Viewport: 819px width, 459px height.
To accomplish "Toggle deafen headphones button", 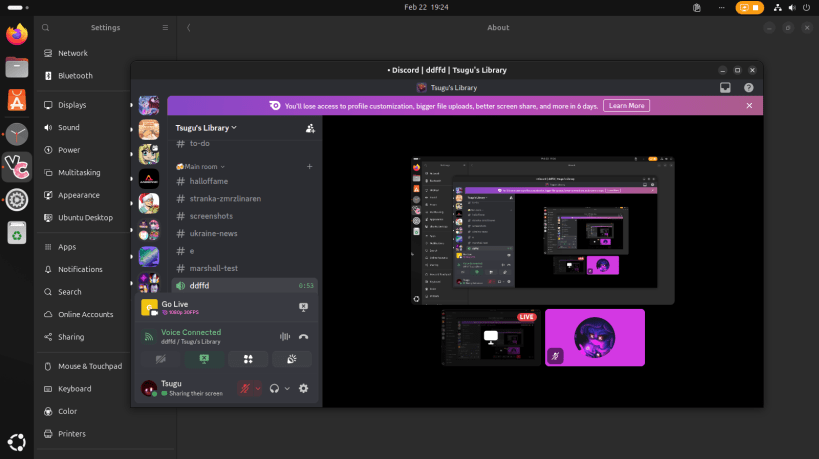I will tap(274, 389).
